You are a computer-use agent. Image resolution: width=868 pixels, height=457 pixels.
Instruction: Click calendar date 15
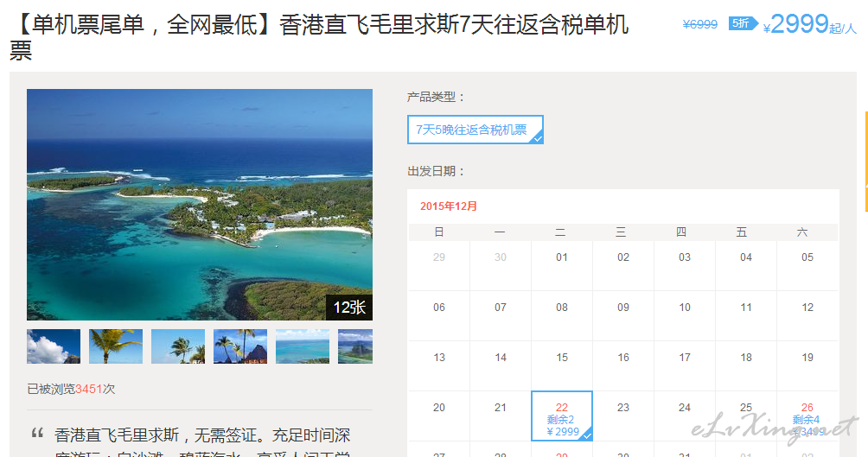point(562,358)
